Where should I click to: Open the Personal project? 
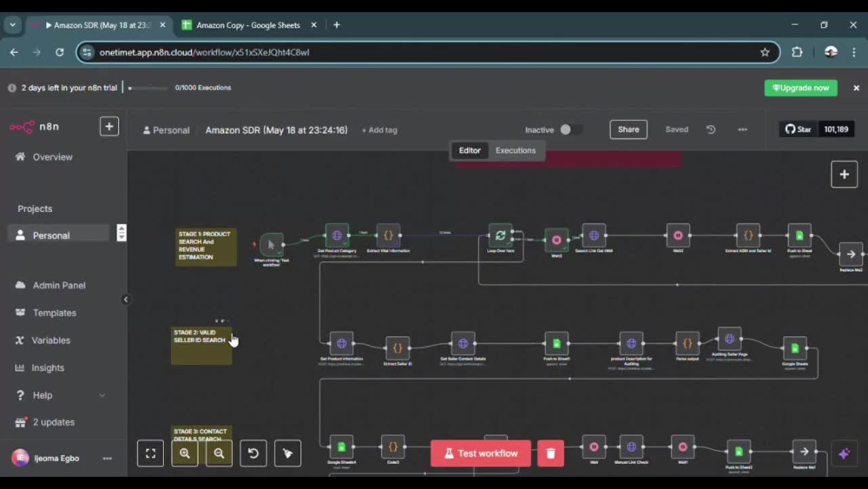click(x=58, y=235)
